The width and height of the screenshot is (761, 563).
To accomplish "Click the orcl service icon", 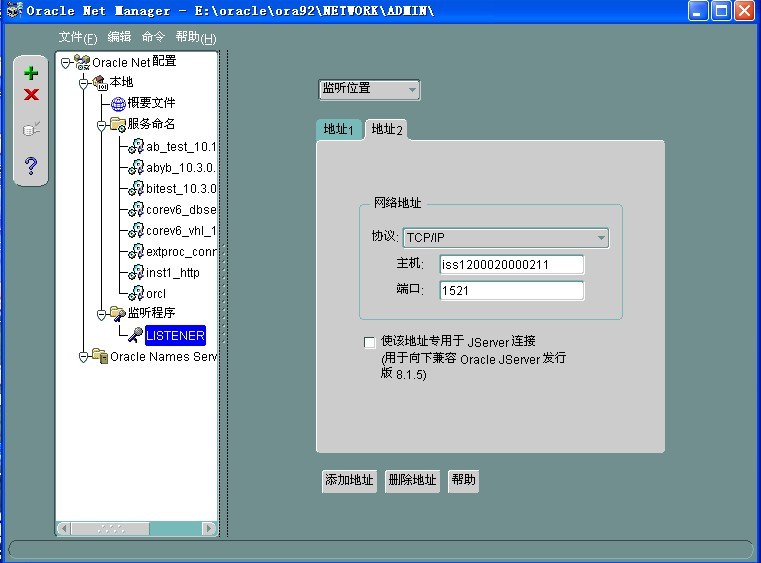I will [x=136, y=293].
